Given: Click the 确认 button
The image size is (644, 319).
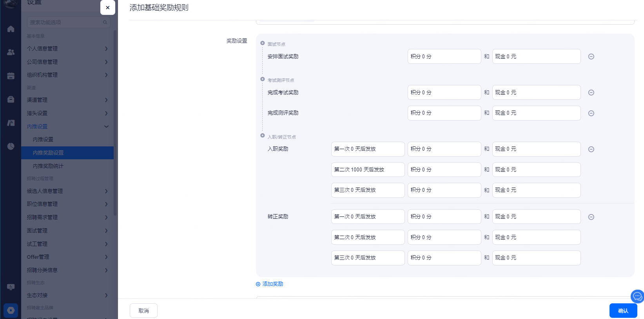Looking at the screenshot, I should coord(623,311).
